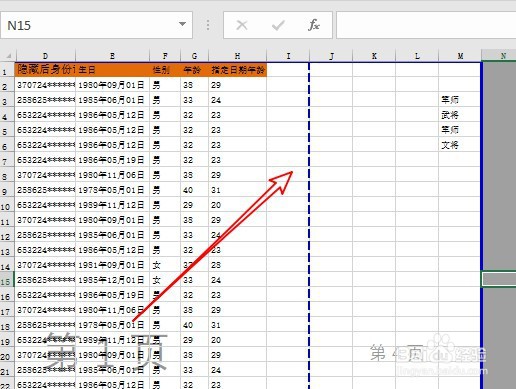Click birthday cell '1980年11月06日' in row 8

[x=113, y=175]
